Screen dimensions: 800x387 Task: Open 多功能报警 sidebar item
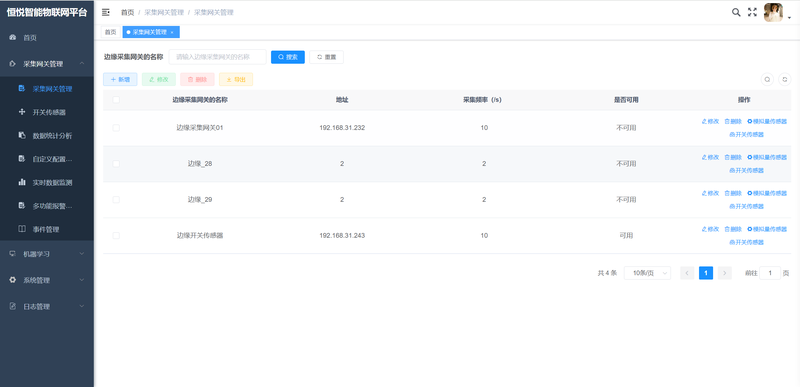47,206
